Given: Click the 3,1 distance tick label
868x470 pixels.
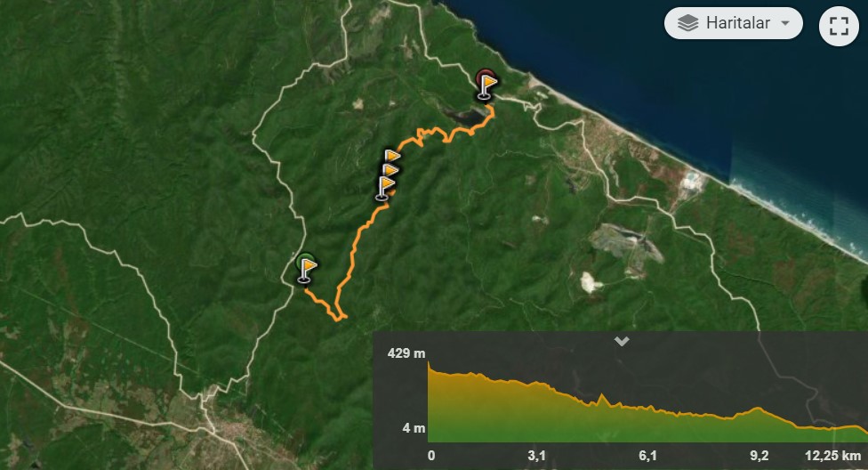Looking at the screenshot, I should click(x=536, y=456).
